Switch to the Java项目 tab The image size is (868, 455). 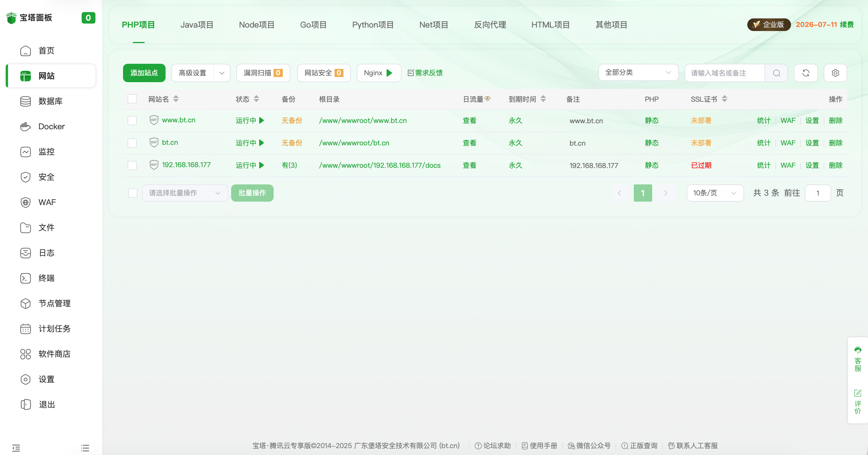197,25
